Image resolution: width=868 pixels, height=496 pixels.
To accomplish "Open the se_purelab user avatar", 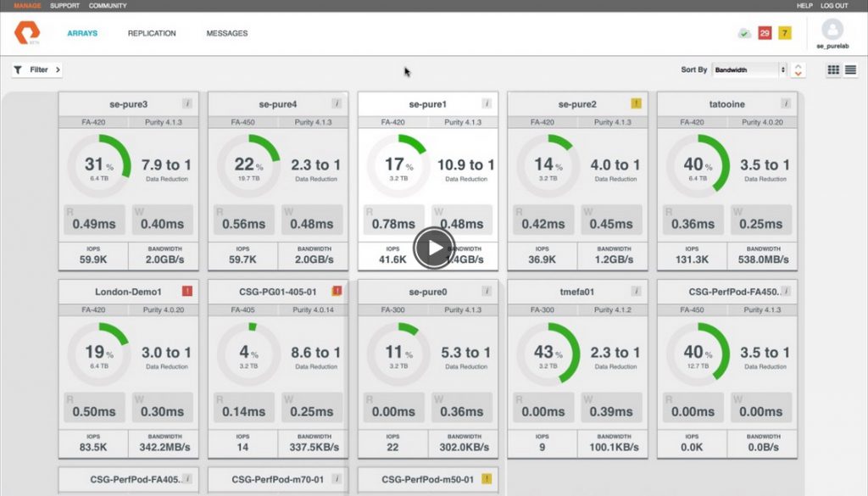I will (832, 30).
